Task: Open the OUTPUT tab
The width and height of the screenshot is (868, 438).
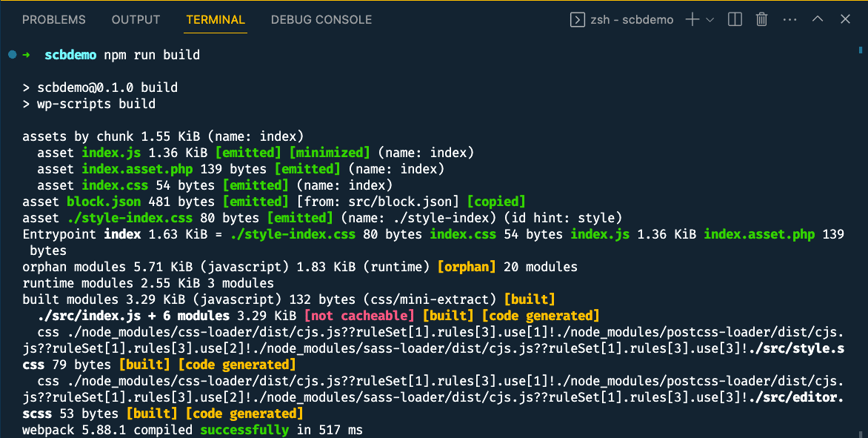Action: [136, 20]
